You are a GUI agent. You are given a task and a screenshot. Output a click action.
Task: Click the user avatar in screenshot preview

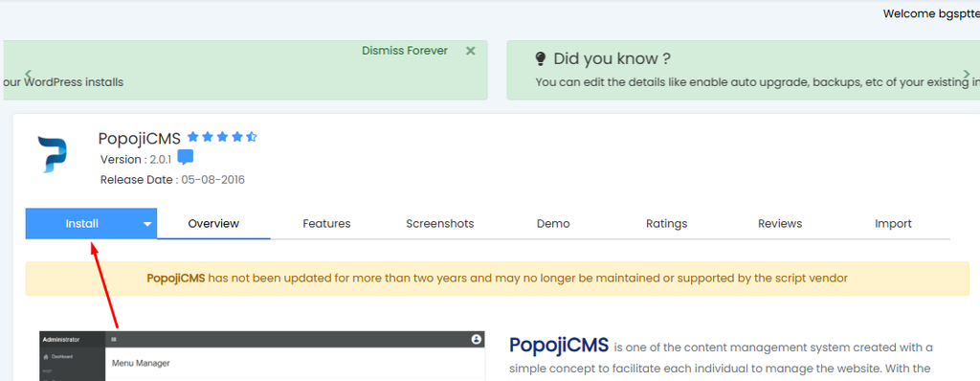pos(477,339)
